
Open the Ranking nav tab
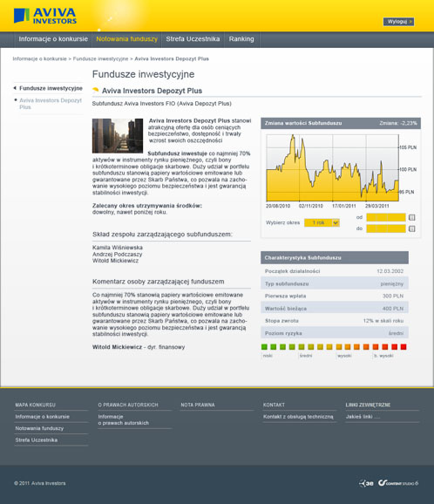click(x=241, y=39)
